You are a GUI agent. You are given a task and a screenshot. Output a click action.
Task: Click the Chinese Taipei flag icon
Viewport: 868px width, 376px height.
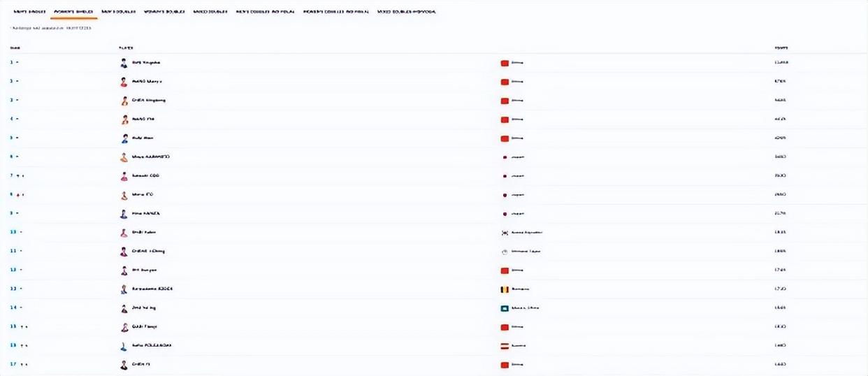pyautogui.click(x=505, y=252)
